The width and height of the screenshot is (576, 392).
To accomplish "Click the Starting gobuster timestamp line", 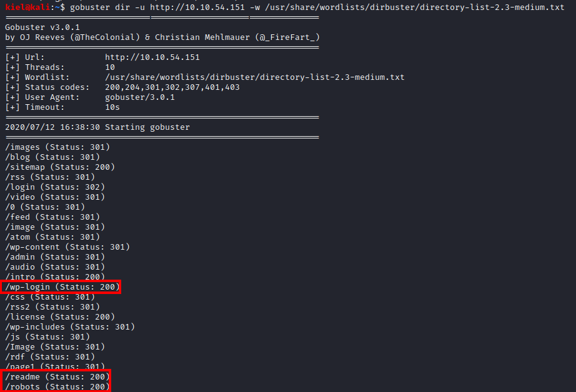I will click(97, 127).
